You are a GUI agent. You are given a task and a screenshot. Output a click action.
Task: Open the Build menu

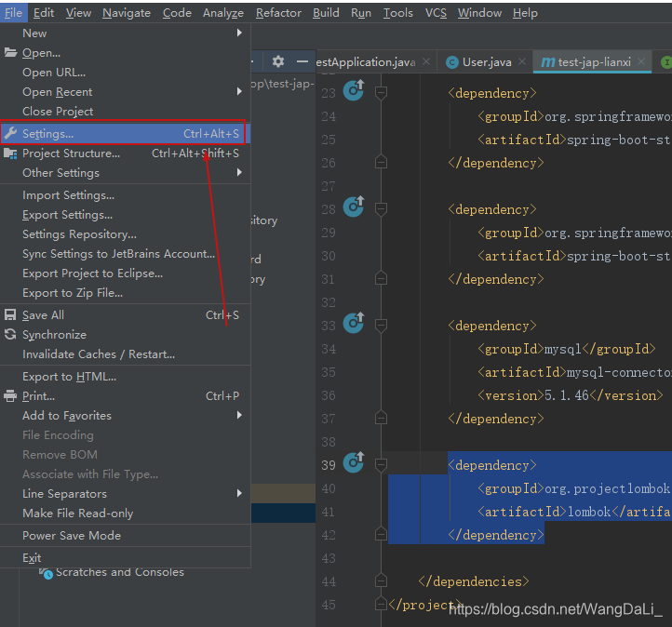pyautogui.click(x=326, y=13)
